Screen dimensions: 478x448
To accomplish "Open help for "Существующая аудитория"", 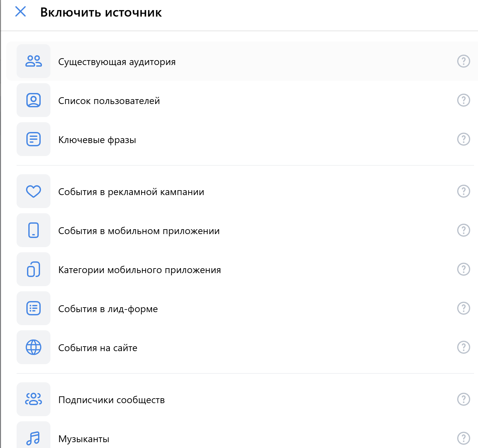I will click(463, 61).
